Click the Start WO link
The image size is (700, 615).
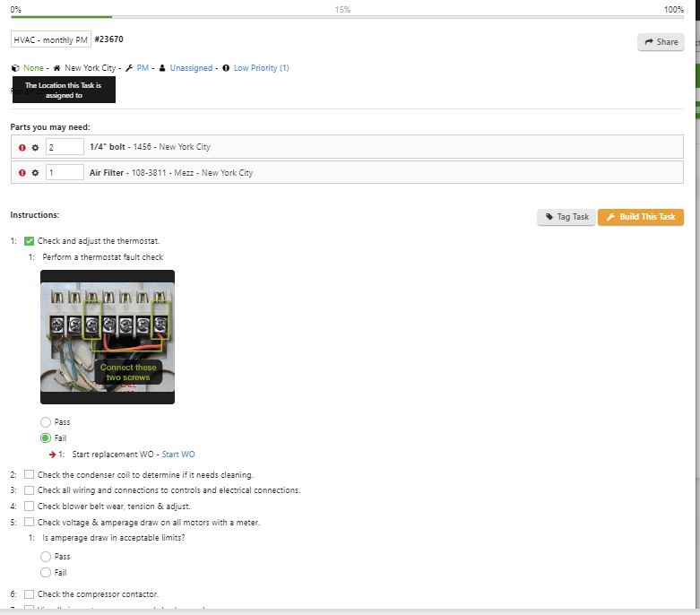pos(178,455)
